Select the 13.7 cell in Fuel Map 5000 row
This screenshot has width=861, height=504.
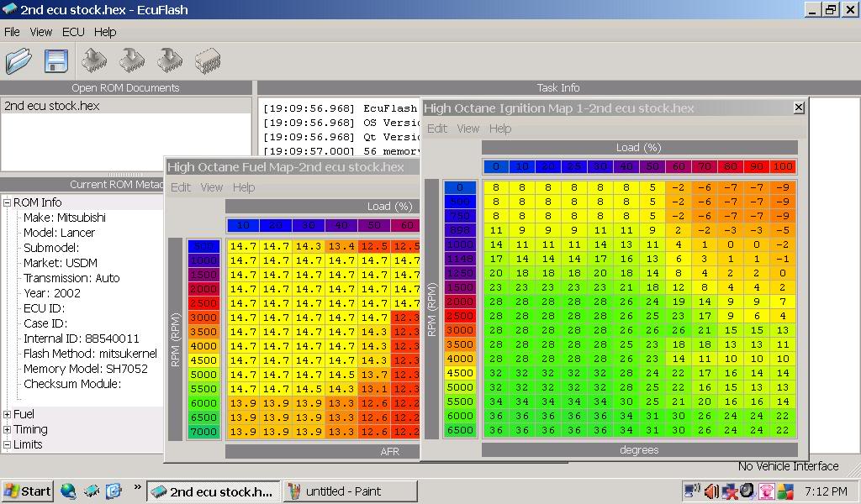pos(374,375)
